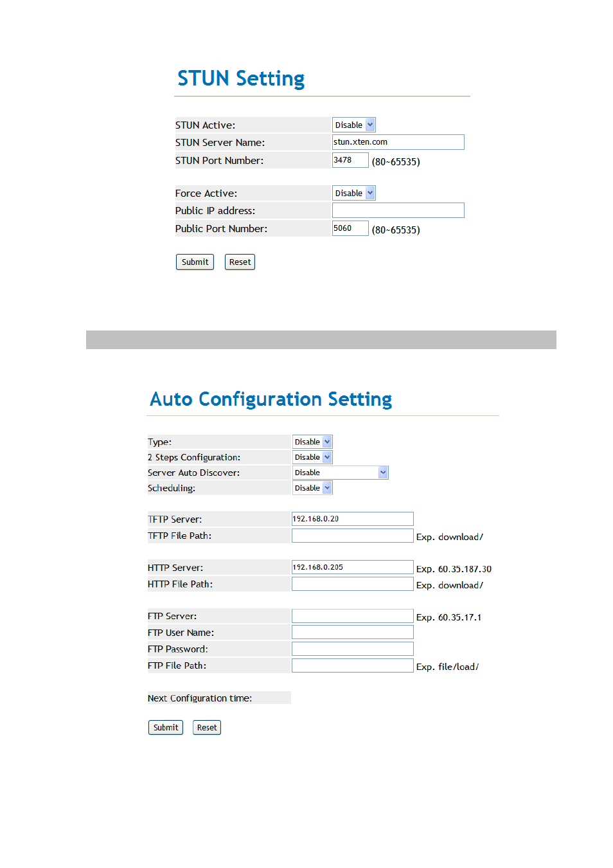Click the STUN Server Name label

point(220,143)
